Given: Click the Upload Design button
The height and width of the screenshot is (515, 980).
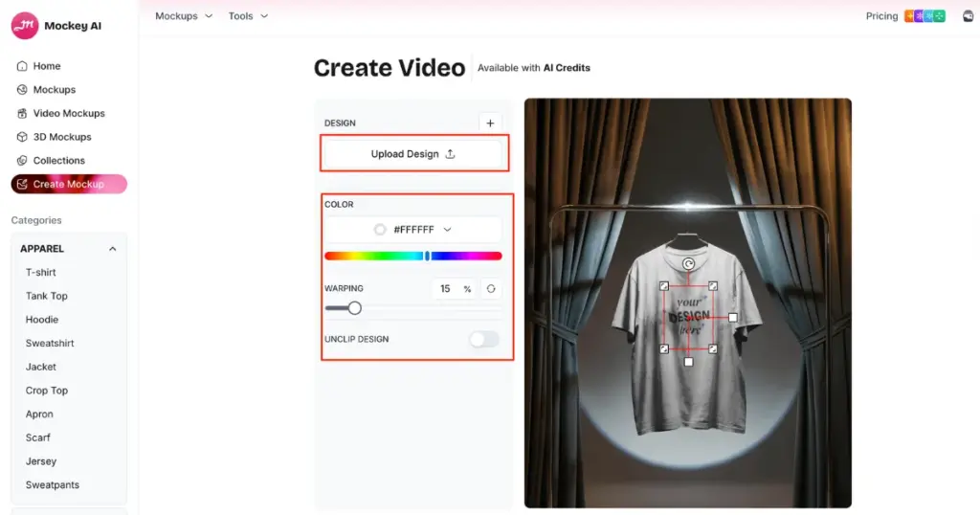Looking at the screenshot, I should pos(413,154).
